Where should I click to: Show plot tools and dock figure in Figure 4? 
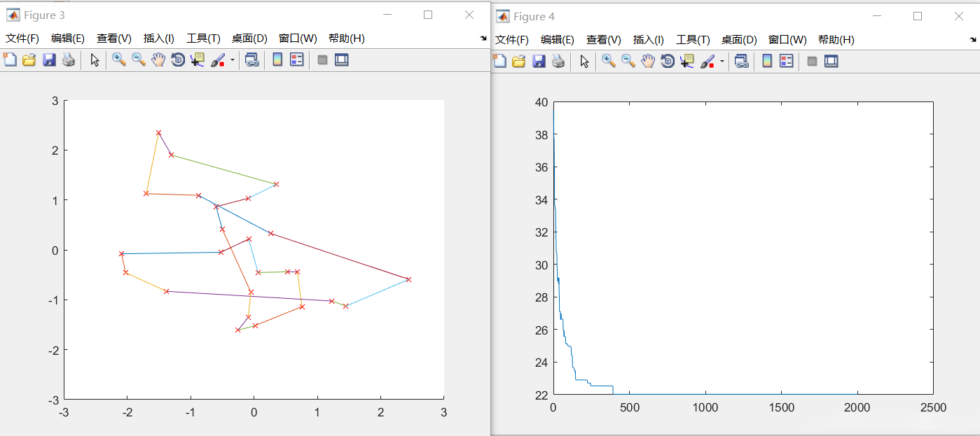(x=831, y=62)
